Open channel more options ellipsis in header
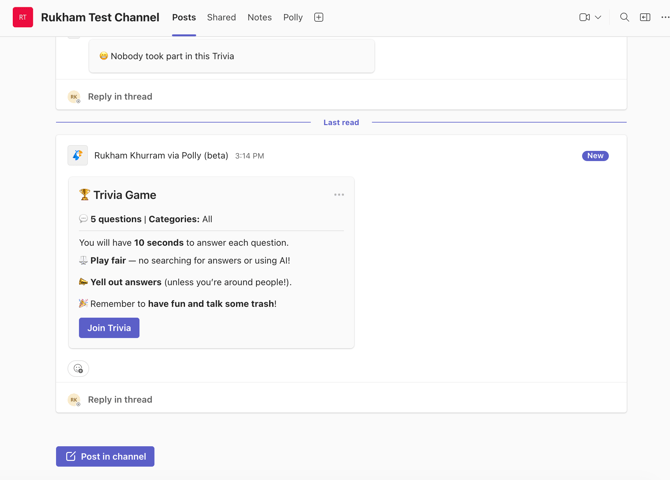The image size is (670, 480). (664, 17)
